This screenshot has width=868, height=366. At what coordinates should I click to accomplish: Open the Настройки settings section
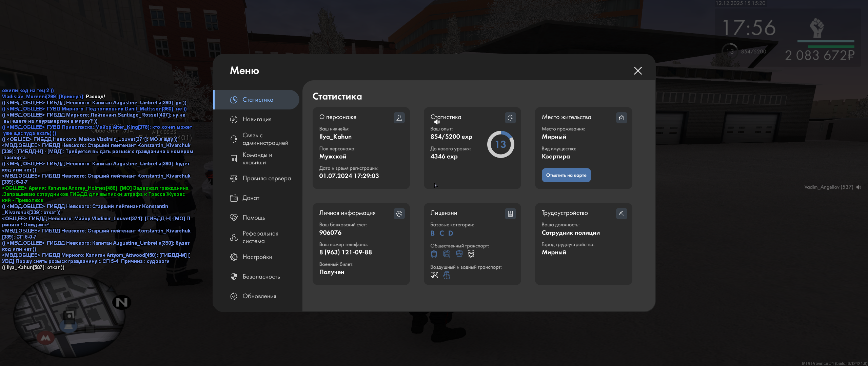pos(257,257)
